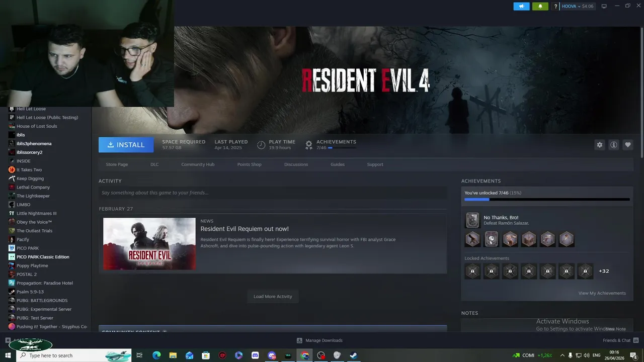Click the Play Time clock icon
Image resolution: width=644 pixels, height=362 pixels.
(261, 145)
